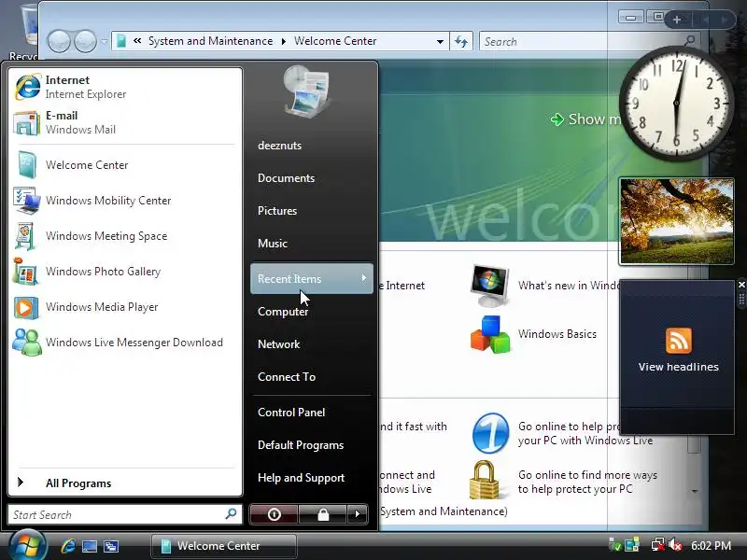
Task: Click the power button in the Start menu
Action: point(274,514)
